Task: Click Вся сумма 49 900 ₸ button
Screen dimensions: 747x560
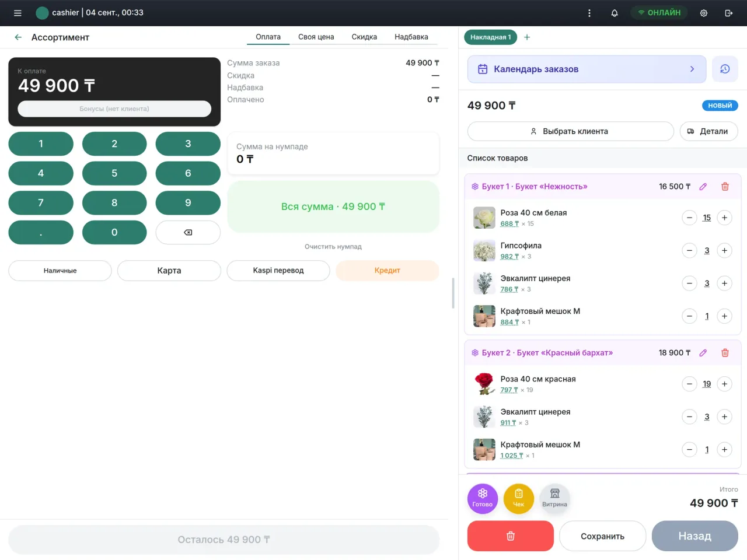Action: 333,206
